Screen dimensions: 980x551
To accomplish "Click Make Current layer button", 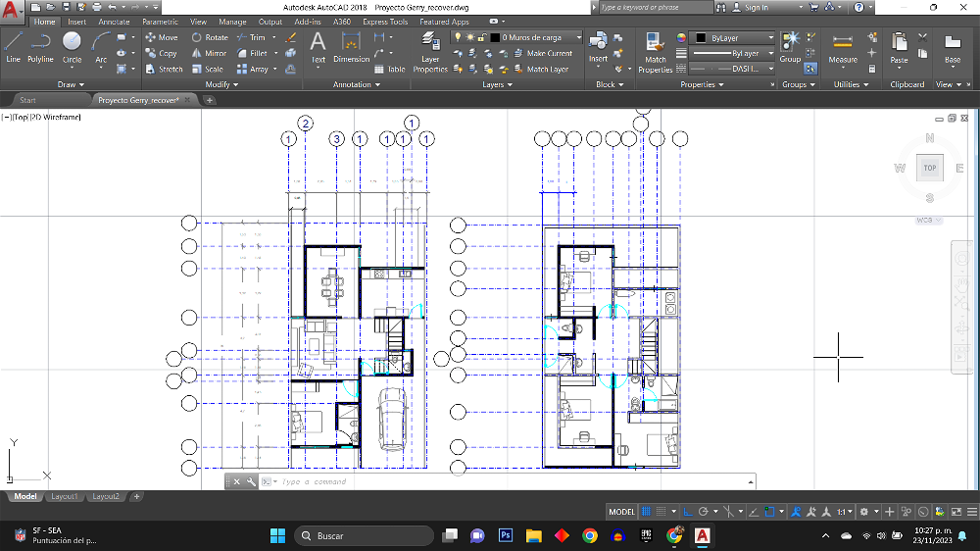I will pos(543,53).
